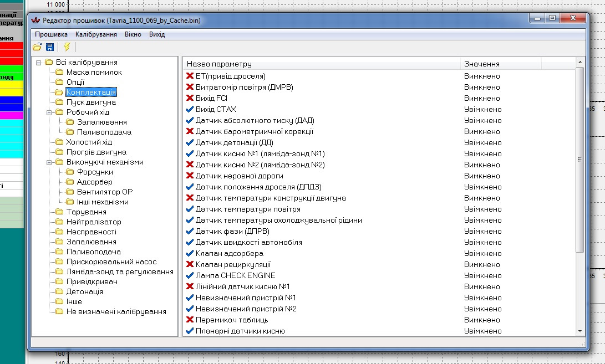The width and height of the screenshot is (605, 364).
Task: Click folder icon of Пуск двигуна
Action: click(59, 102)
